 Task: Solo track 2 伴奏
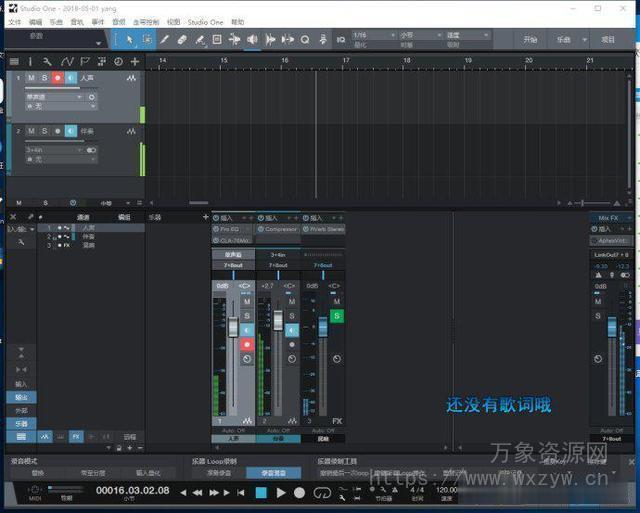(44, 131)
